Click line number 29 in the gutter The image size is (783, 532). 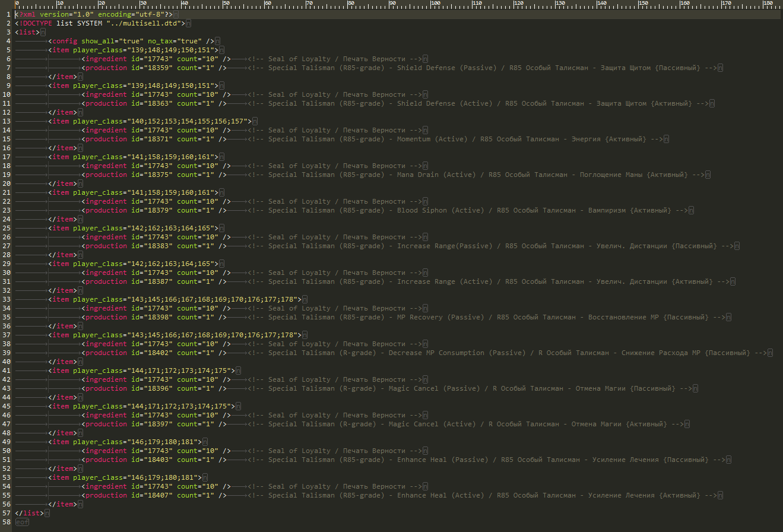pos(7,264)
